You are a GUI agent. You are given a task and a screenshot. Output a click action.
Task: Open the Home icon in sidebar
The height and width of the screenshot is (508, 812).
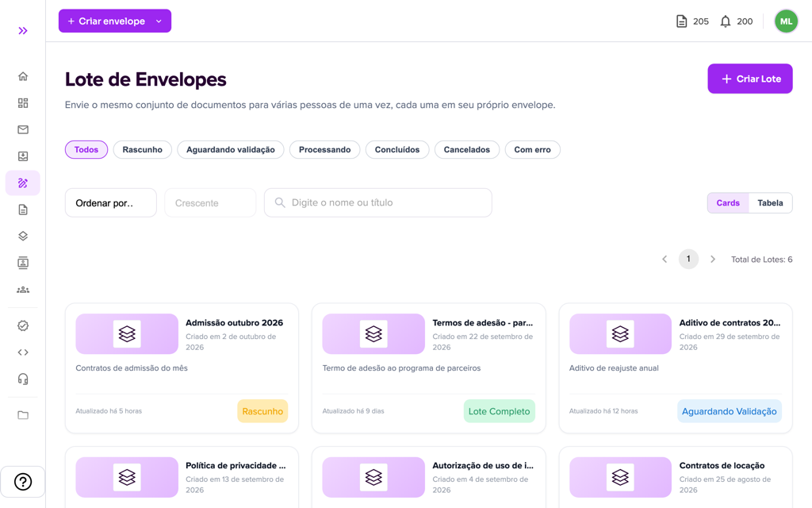pos(23,76)
